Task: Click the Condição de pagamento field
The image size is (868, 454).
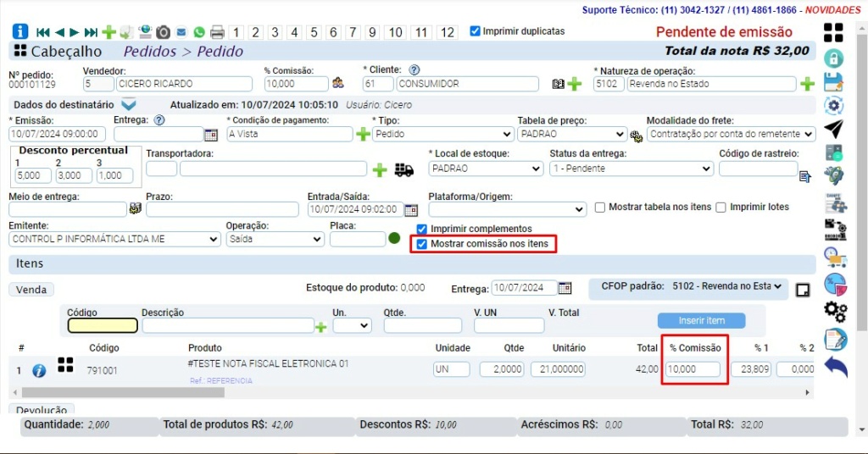Action: click(x=290, y=135)
